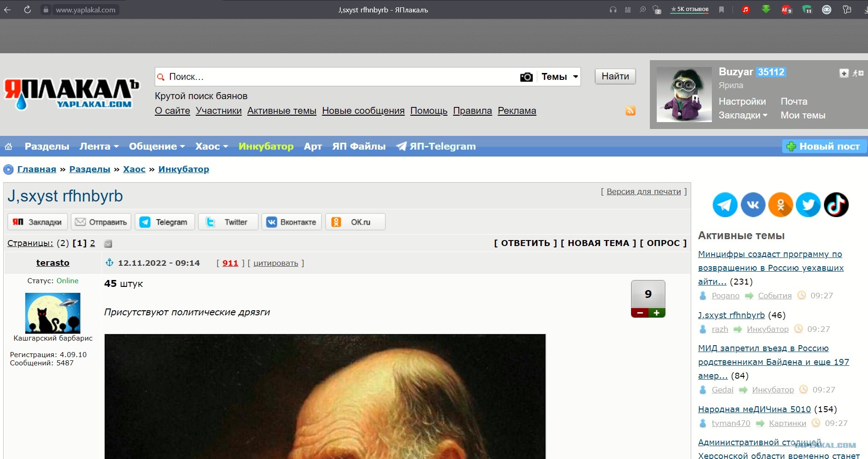868x459 pixels.
Task: Open the Инкубатор nav tab
Action: pos(266,146)
